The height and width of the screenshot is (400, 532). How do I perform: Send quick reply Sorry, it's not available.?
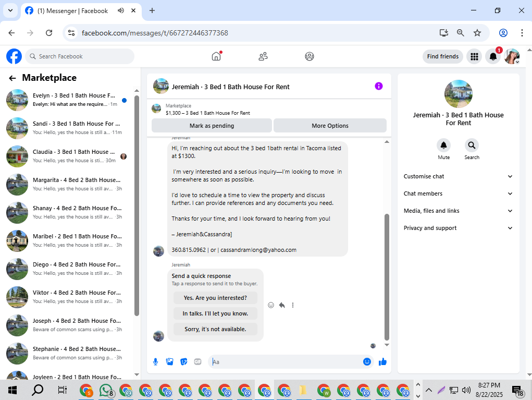tap(215, 329)
